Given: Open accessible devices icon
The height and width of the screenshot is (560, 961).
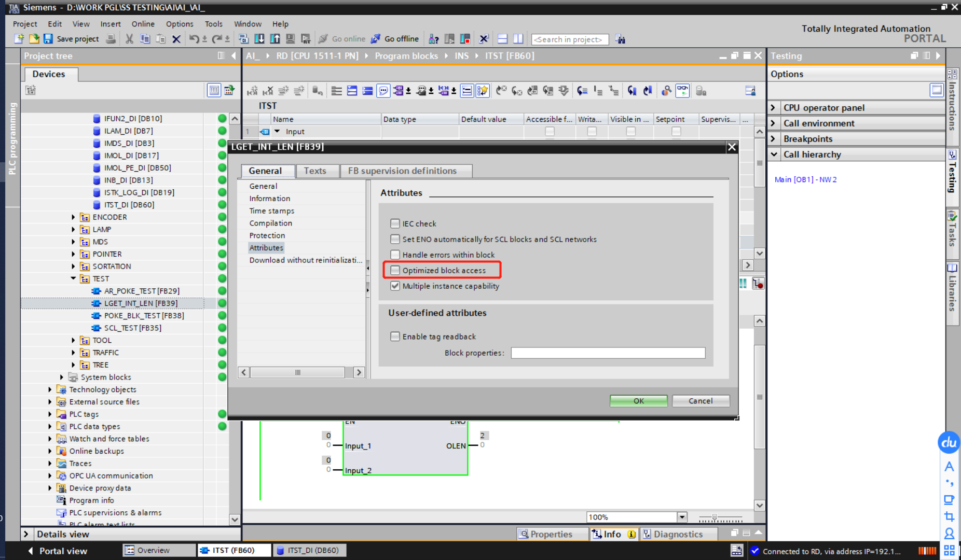Looking at the screenshot, I should 434,39.
